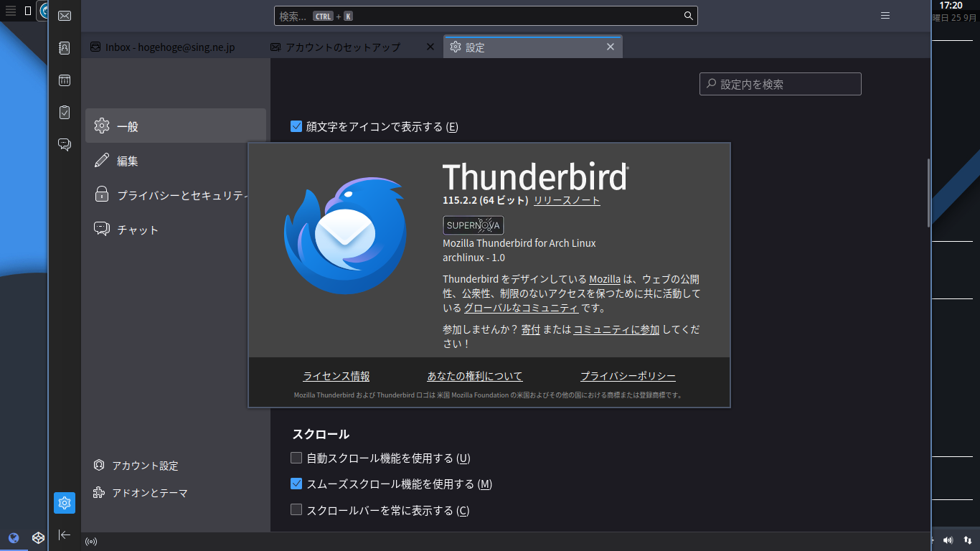Collapse the spaces toolbar with arrow icon
980x551 pixels.
[65, 534]
